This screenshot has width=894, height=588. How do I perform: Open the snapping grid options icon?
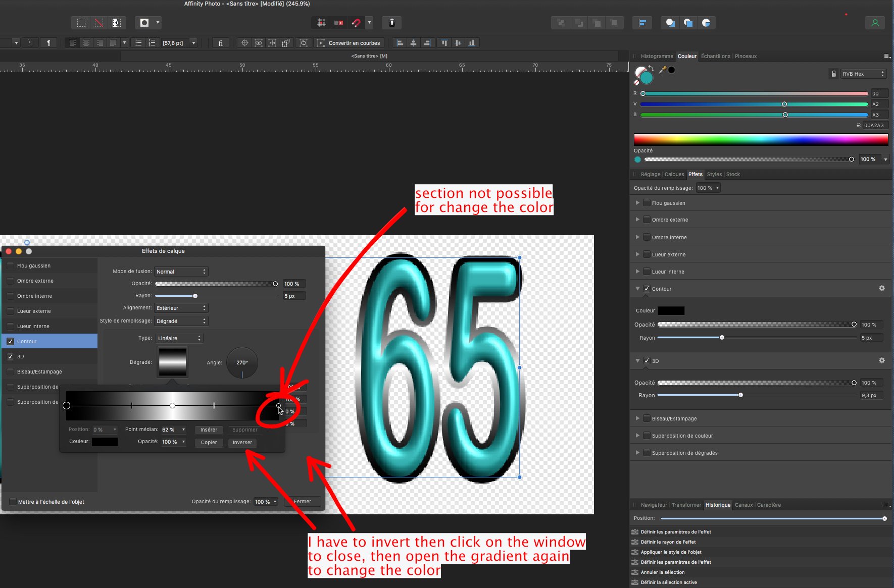coord(321,23)
